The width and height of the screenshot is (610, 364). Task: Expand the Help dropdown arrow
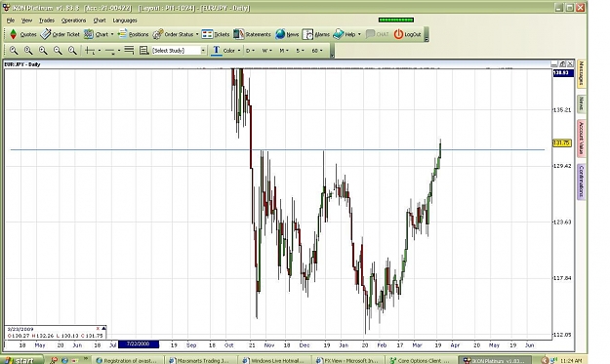[359, 34]
